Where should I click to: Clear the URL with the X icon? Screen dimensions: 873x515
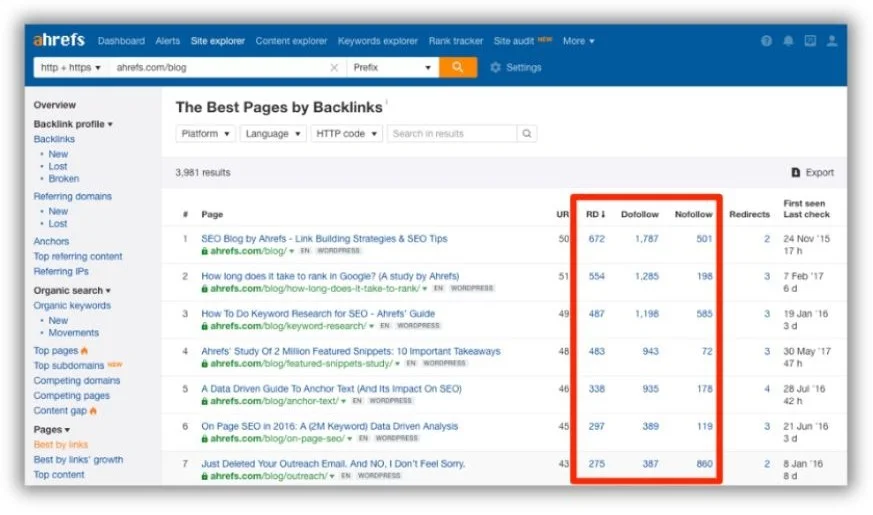333,67
